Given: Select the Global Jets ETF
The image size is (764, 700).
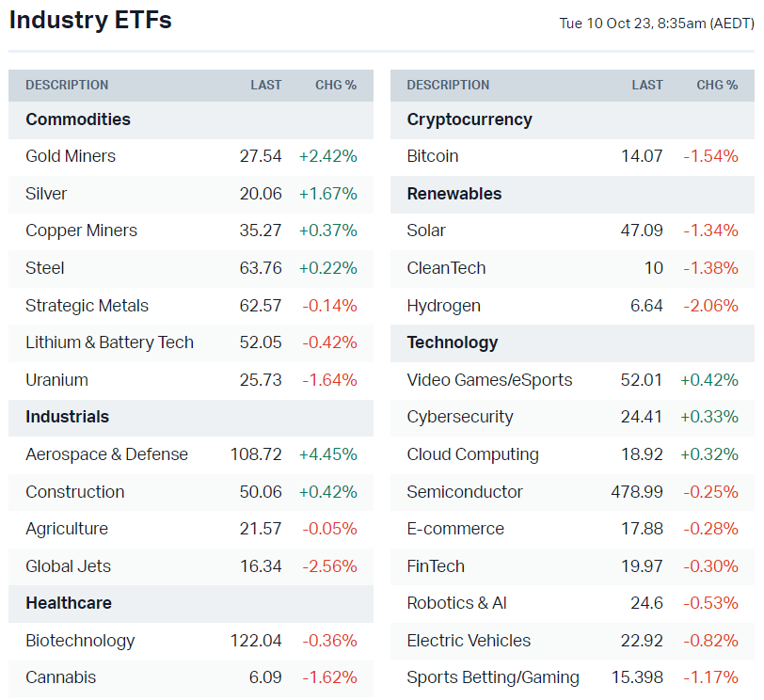Looking at the screenshot, I should tap(68, 566).
